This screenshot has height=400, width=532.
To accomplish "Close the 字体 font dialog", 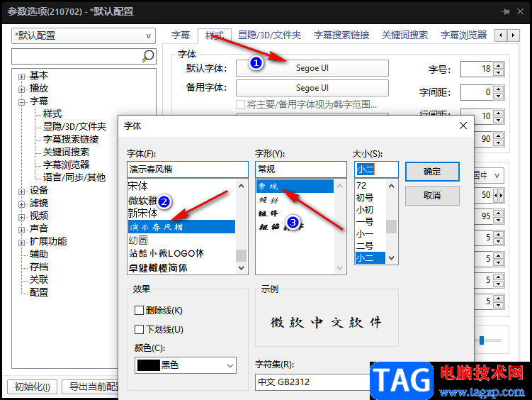I will [x=463, y=126].
